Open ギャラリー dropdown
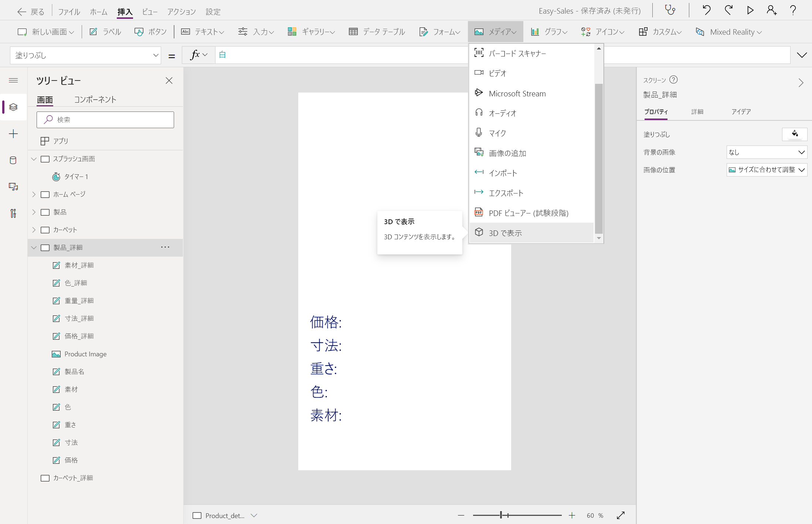 click(311, 32)
